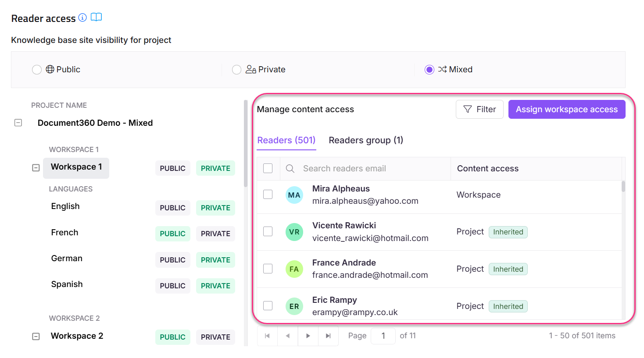Viewport: 644px width, 358px height.
Task: Go to next page with the arrow icon
Action: (308, 335)
